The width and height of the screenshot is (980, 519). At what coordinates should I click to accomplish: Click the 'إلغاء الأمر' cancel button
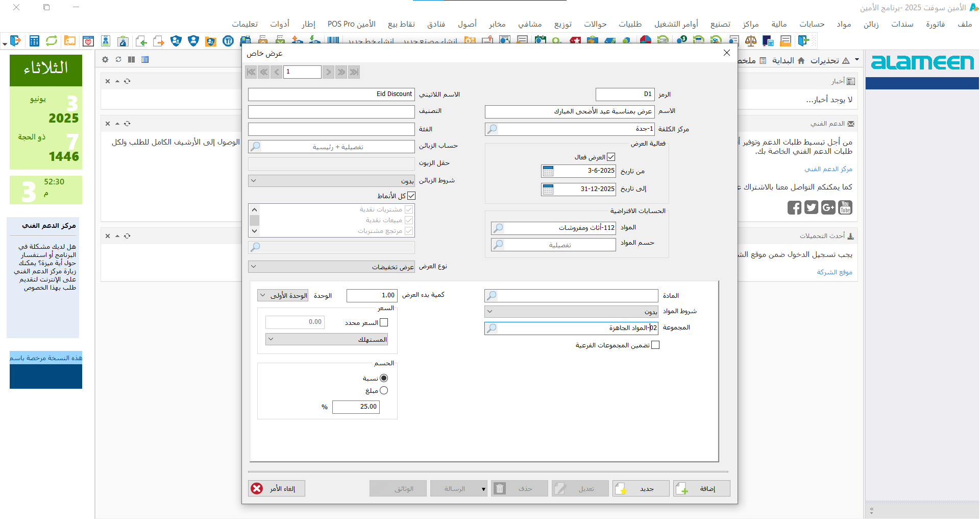pos(276,489)
